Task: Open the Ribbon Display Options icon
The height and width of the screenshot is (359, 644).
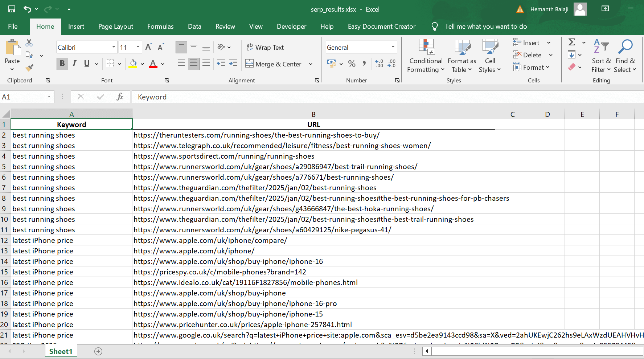Action: (605, 9)
